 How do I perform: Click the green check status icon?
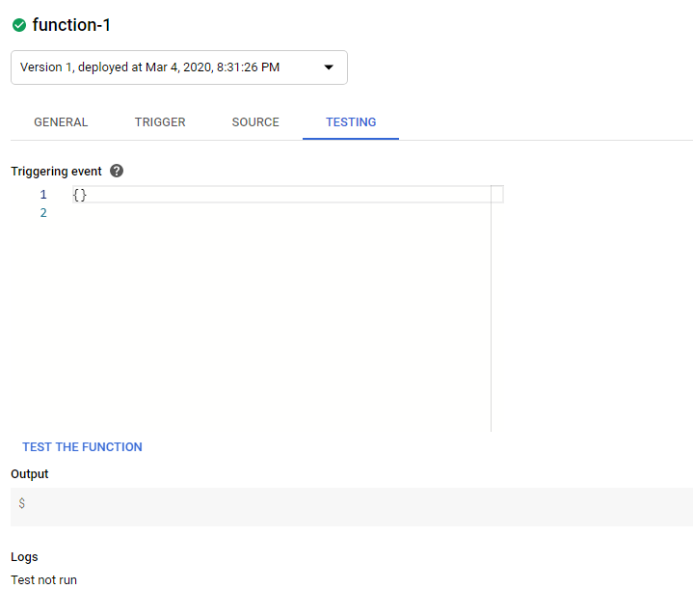pos(19,25)
